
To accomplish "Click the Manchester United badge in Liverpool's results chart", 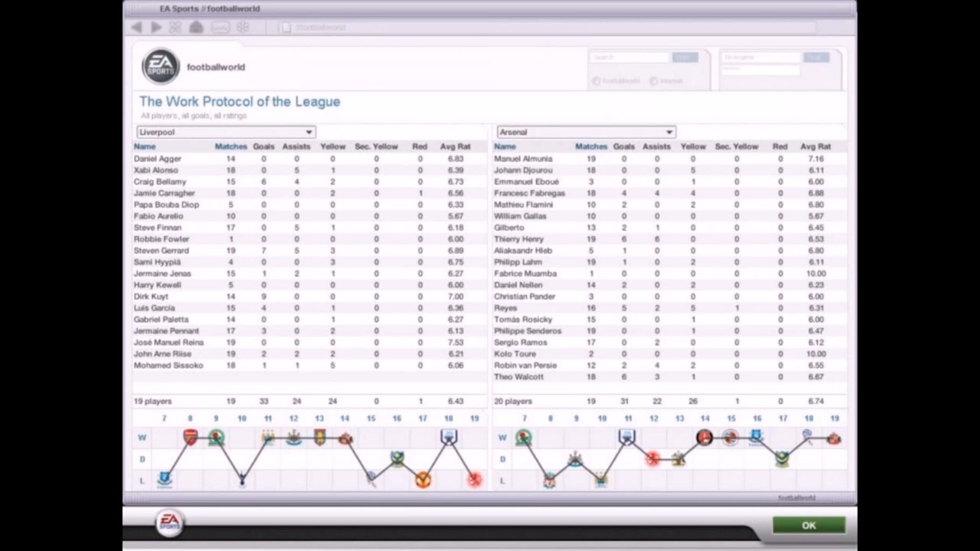I will 423,479.
